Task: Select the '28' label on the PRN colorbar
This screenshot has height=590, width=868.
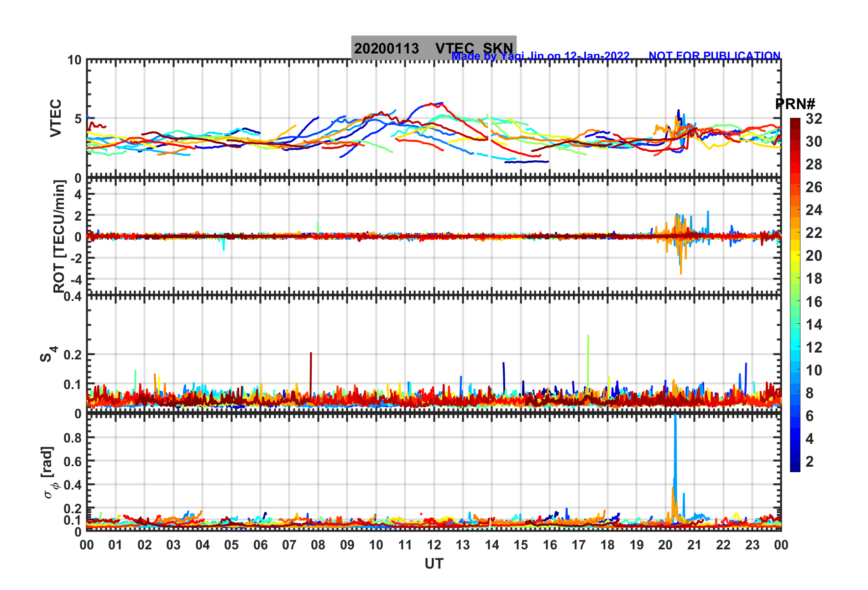Action: coord(814,164)
